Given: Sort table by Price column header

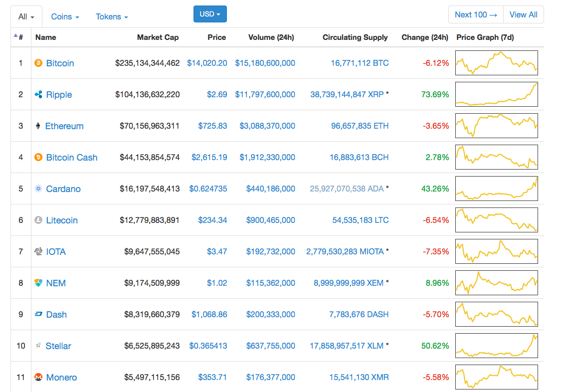Looking at the screenshot, I should coord(217,37).
